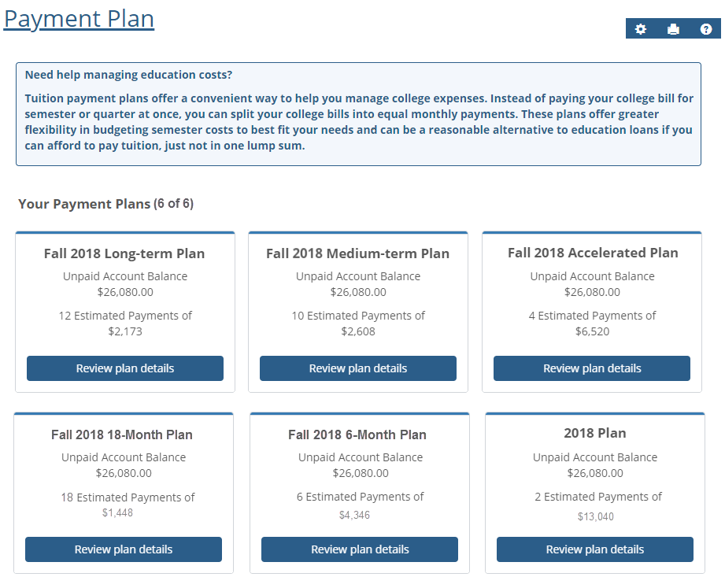
Task: Click the Fall 2018 18-Month Plan title
Action: coord(122,435)
